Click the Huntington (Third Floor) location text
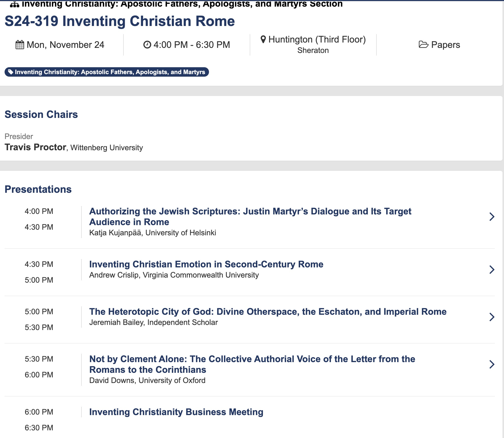Viewport: 504px width, 438px height. tap(317, 39)
